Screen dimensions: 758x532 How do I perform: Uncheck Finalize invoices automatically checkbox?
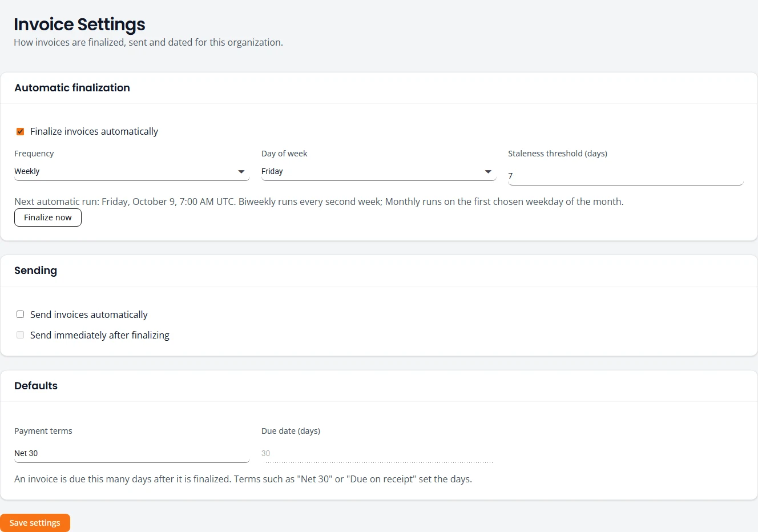coord(20,131)
